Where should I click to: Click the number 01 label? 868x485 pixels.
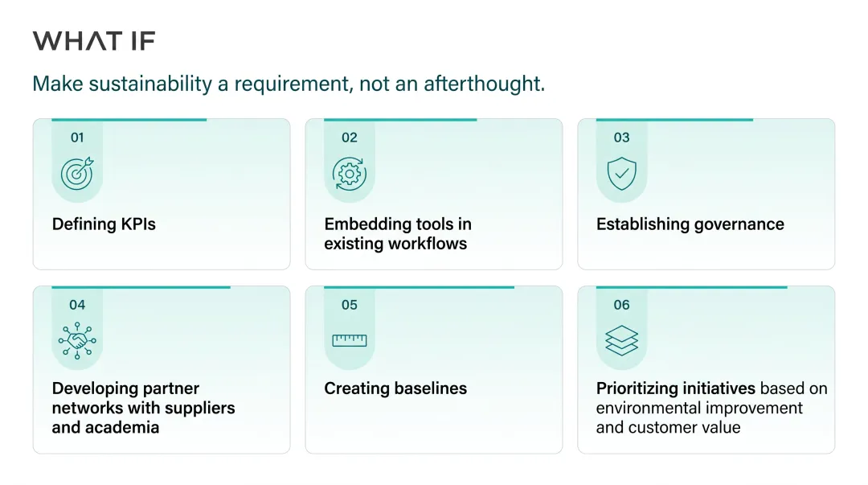[x=77, y=138]
